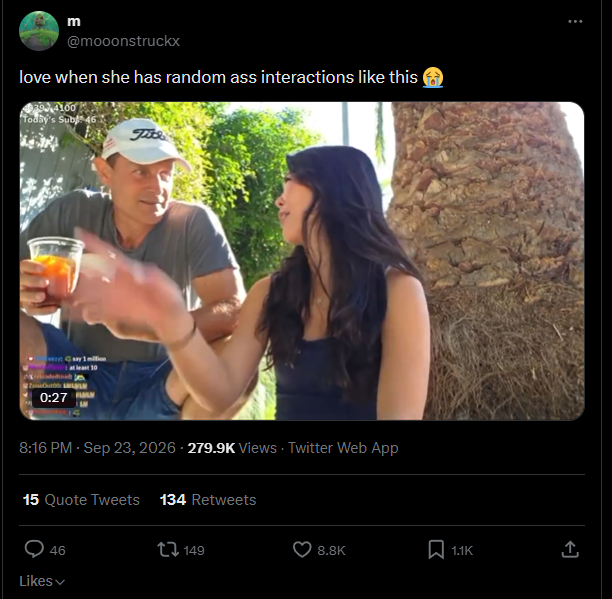Play the embedded video thumbnail
This screenshot has width=612, height=599.
[x=302, y=261]
